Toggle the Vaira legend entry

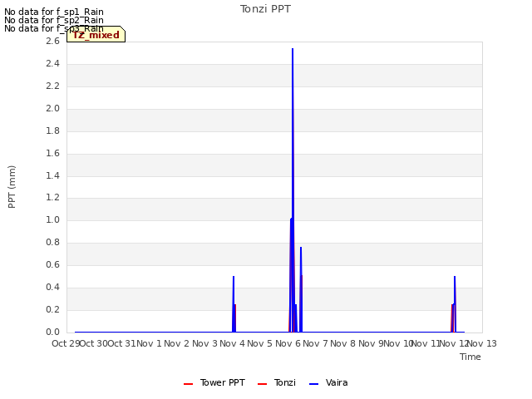click(x=328, y=382)
